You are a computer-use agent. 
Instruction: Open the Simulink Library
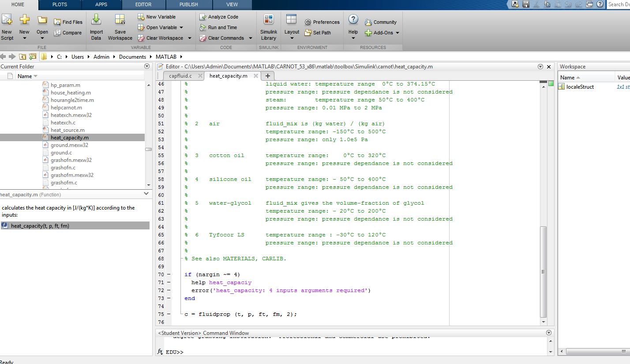pyautogui.click(x=268, y=20)
